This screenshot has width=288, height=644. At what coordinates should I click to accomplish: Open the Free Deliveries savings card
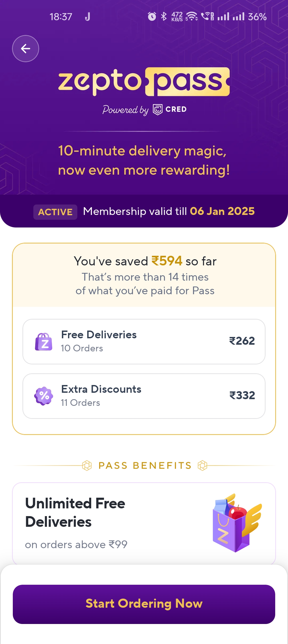pyautogui.click(x=144, y=341)
